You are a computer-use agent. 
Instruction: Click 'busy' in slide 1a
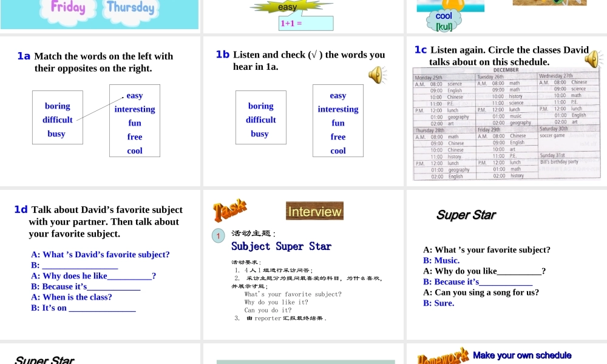click(x=56, y=133)
